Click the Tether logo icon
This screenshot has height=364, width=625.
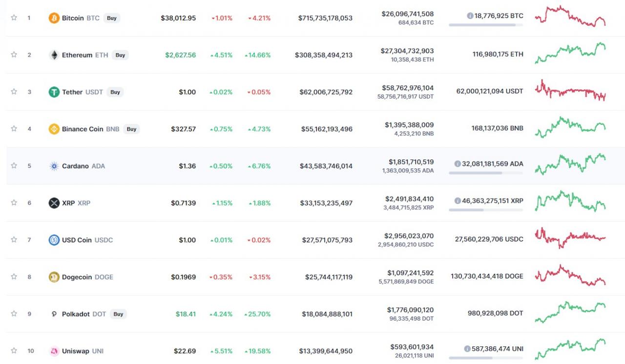[x=54, y=92]
